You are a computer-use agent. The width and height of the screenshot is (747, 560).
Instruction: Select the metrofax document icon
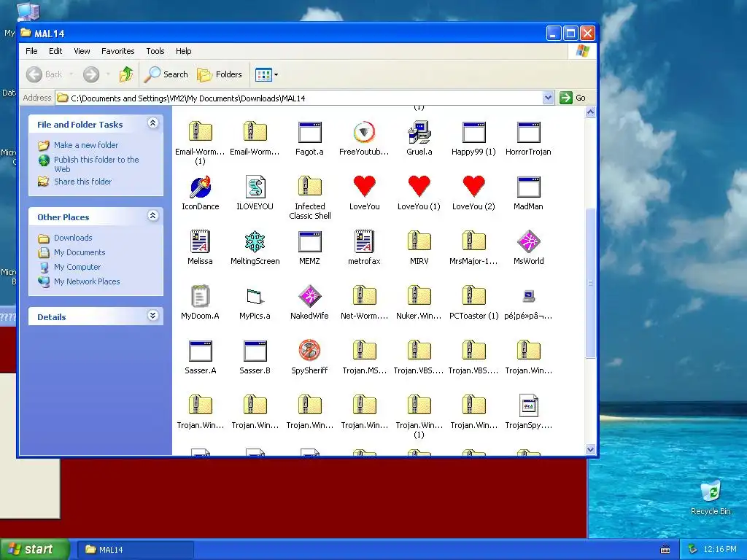coord(364,241)
